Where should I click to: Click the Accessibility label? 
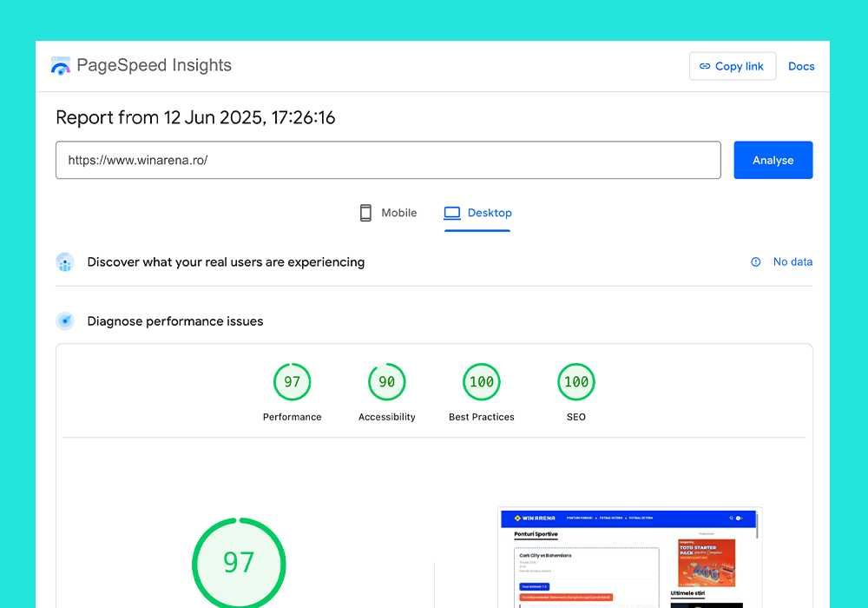tap(386, 417)
